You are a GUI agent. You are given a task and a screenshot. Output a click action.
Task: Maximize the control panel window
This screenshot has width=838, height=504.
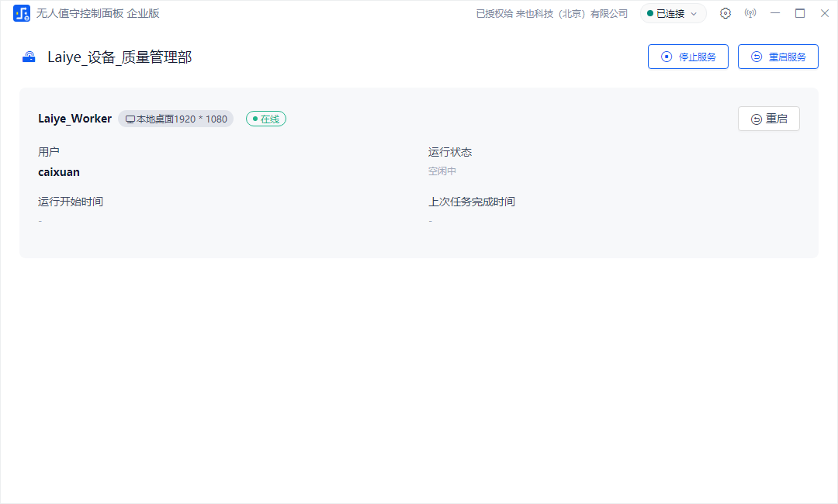[x=800, y=13]
